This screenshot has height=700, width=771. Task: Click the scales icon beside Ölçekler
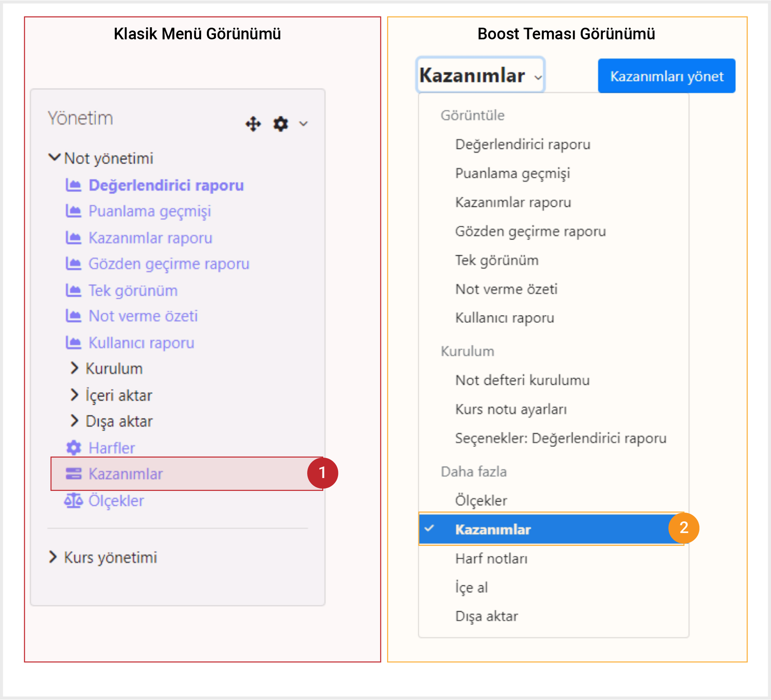pyautogui.click(x=73, y=501)
